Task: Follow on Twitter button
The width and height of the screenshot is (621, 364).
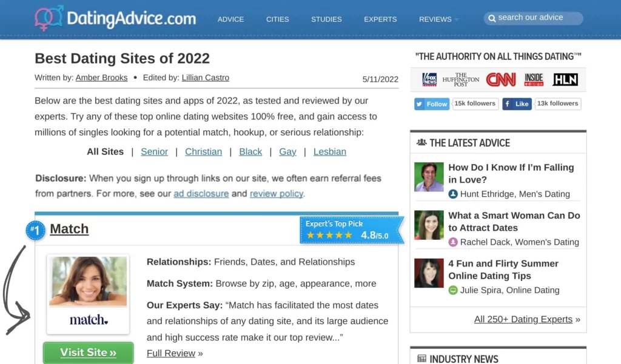Action: pyautogui.click(x=432, y=104)
